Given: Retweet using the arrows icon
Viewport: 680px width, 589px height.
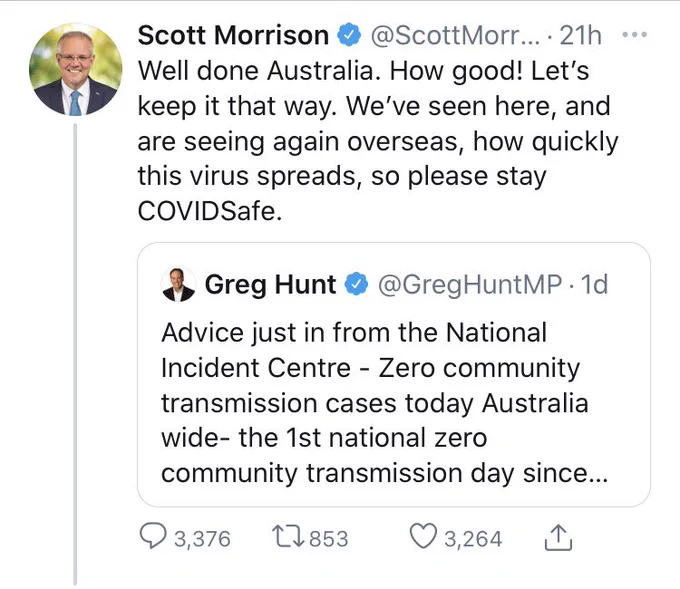Looking at the screenshot, I should pos(288,537).
